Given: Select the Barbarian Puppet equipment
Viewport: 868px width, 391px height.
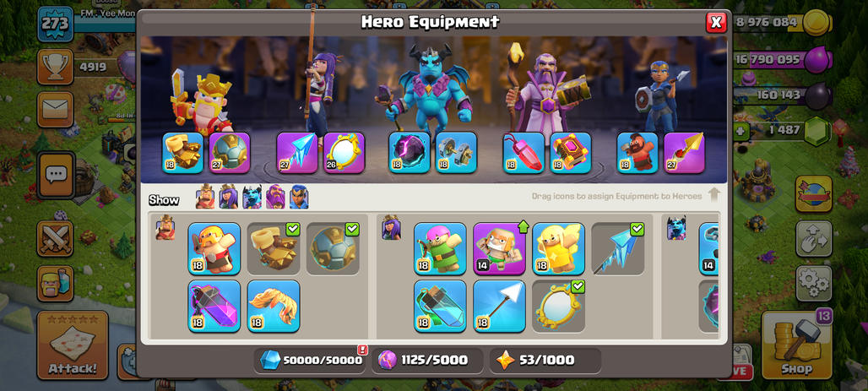Looking at the screenshot, I should 214,248.
